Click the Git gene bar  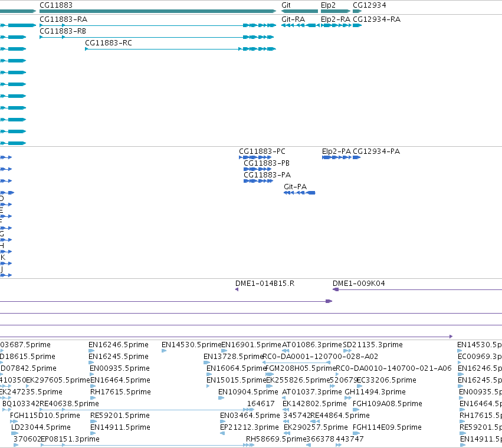point(300,11)
